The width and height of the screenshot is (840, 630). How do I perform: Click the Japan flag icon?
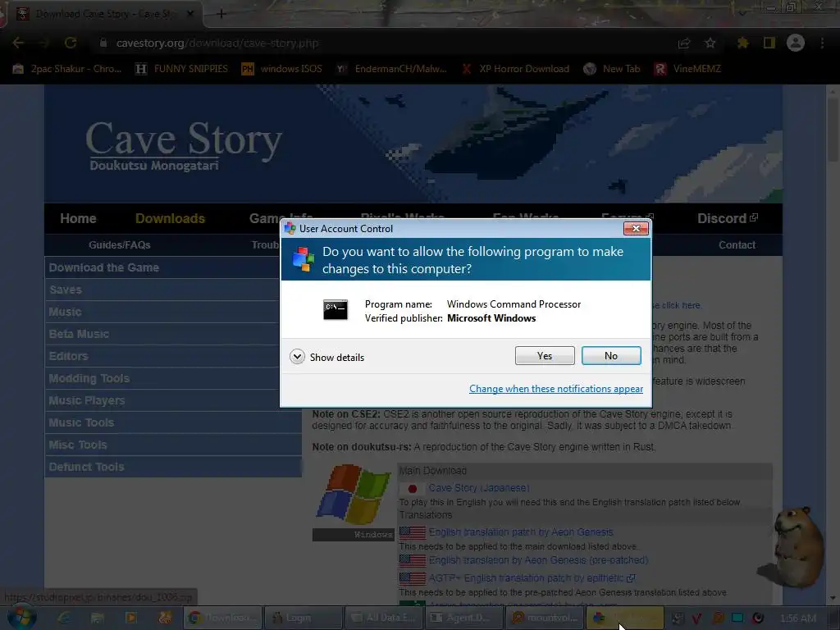[412, 489]
